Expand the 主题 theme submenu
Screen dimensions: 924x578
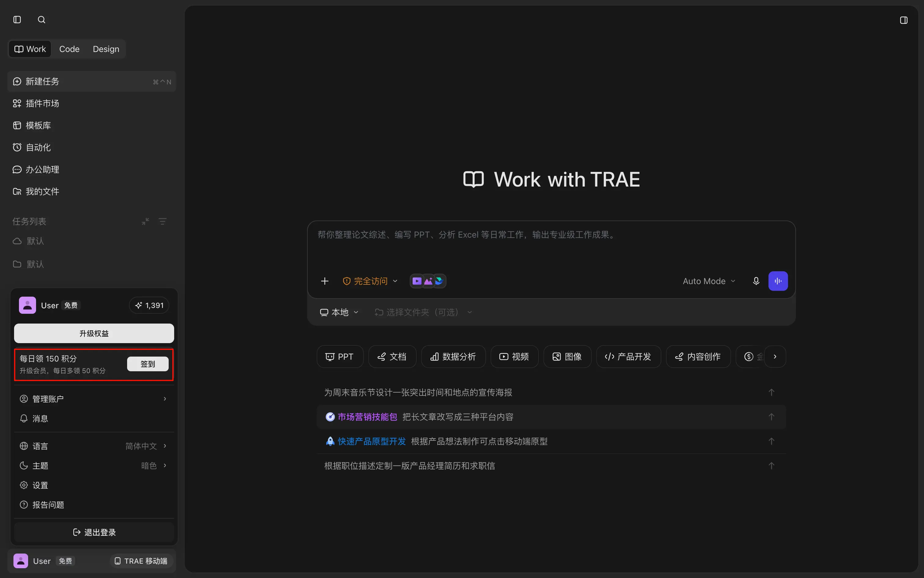click(x=94, y=465)
